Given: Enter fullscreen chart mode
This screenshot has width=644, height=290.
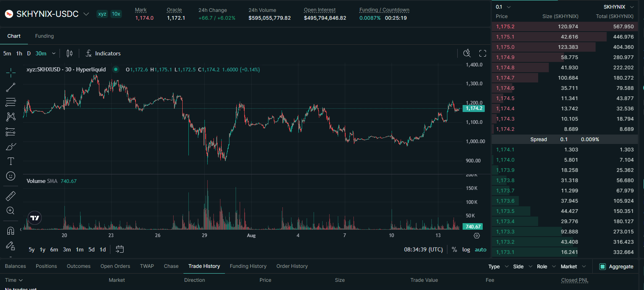Looking at the screenshot, I should click(483, 53).
